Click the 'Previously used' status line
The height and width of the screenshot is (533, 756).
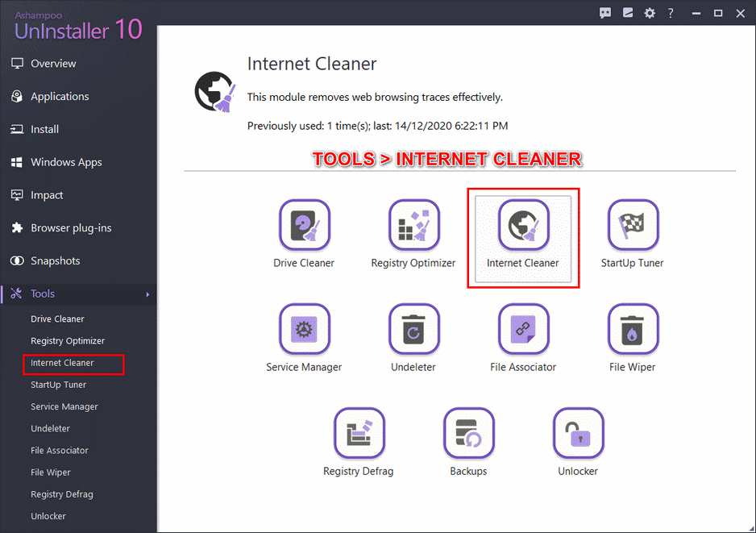pos(377,126)
